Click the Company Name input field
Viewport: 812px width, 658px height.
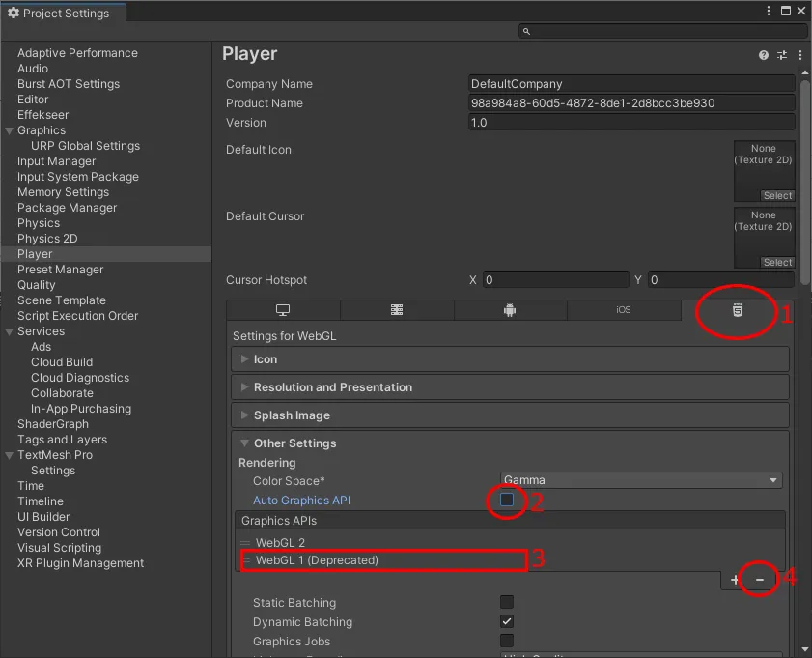point(630,84)
